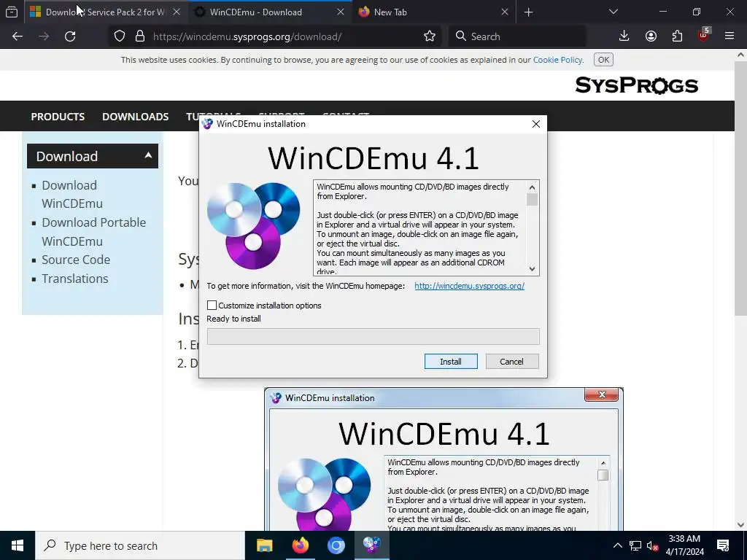Open the DOWNLOADS menu
The height and width of the screenshot is (560, 747).
[x=135, y=117]
